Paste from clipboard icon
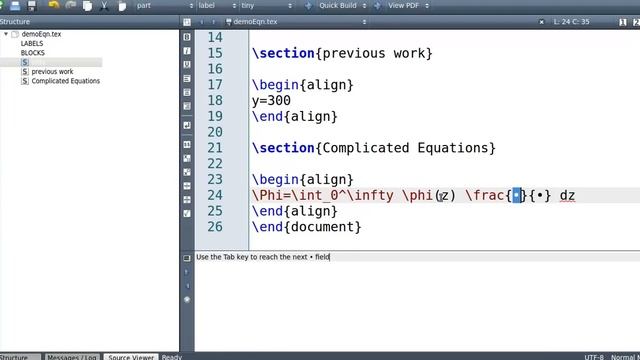The image size is (640, 360). tap(122, 5)
